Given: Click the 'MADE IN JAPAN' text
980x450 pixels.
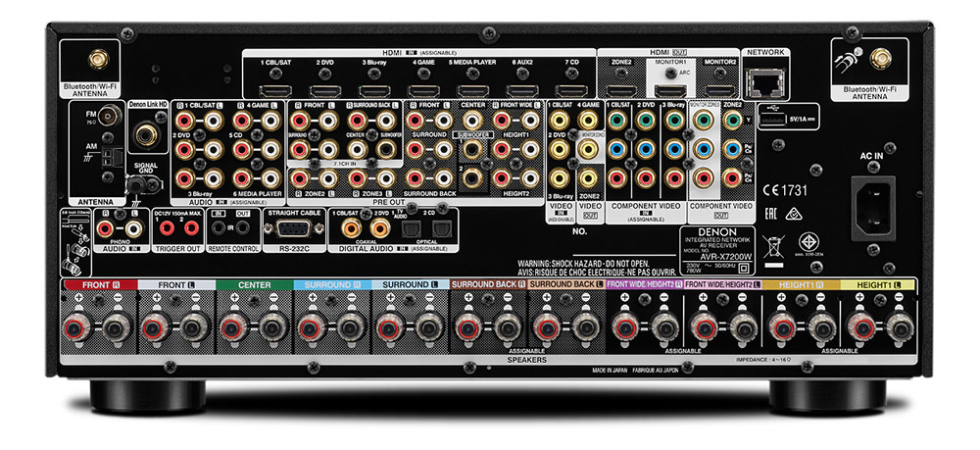Looking at the screenshot, I should 612,370.
